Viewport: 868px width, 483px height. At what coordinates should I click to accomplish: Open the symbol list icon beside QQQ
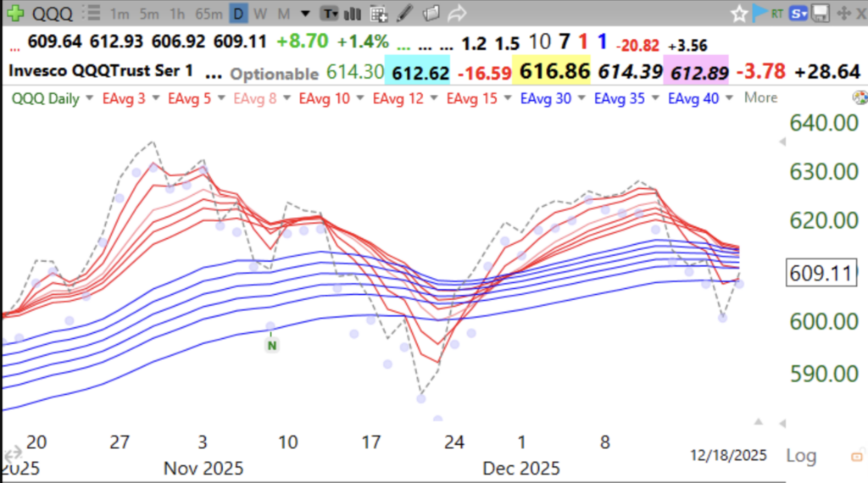pos(94,14)
